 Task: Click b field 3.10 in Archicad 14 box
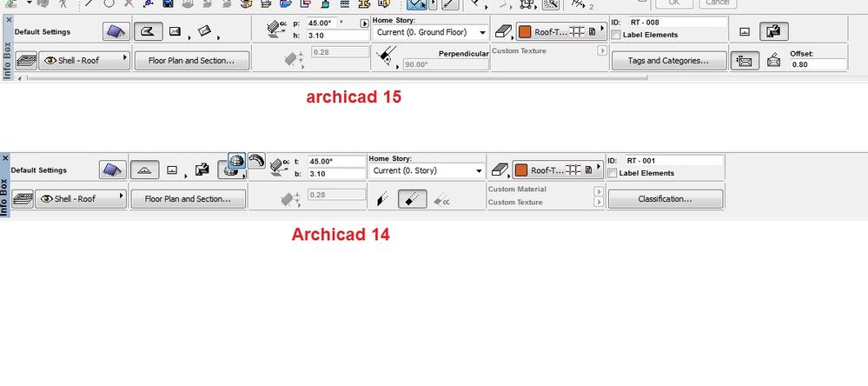[336, 174]
